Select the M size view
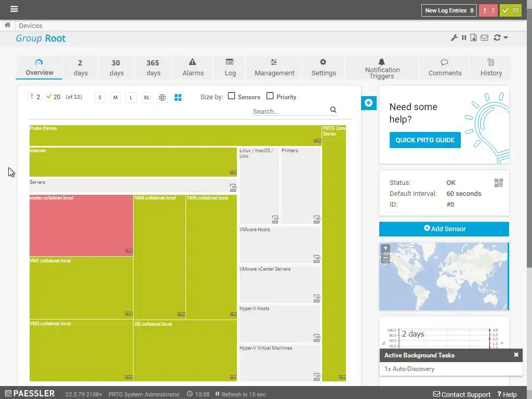532x399 pixels. coord(115,98)
